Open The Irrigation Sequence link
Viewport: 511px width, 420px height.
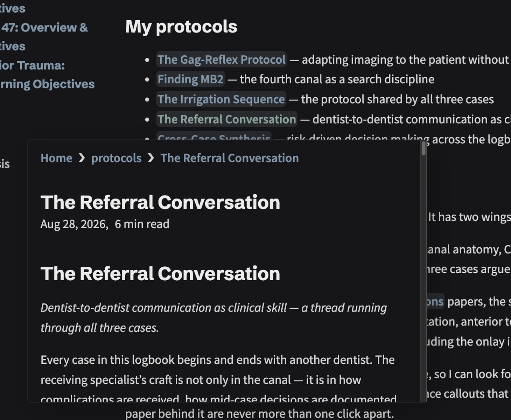pos(221,99)
